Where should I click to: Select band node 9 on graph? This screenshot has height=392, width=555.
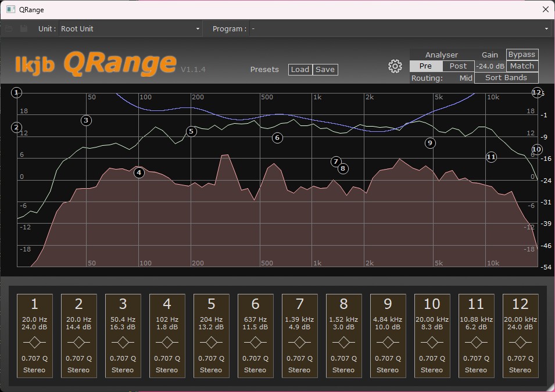click(x=430, y=143)
